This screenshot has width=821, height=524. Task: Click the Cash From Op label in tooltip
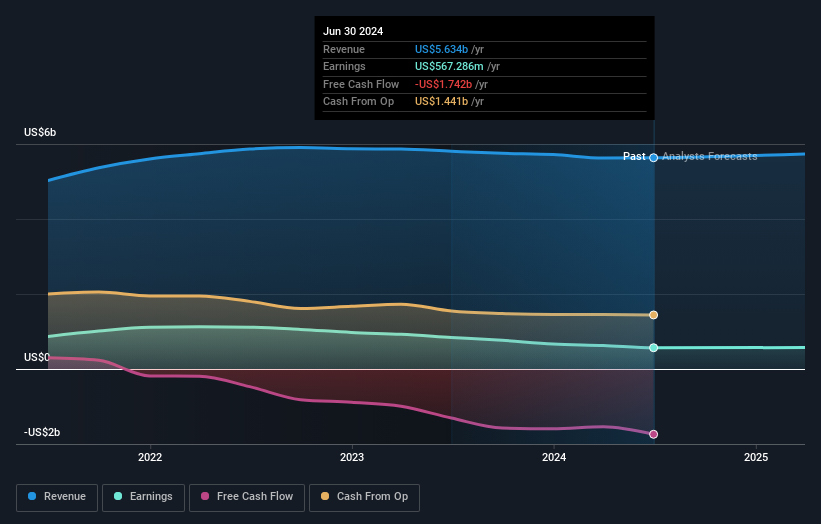tap(358, 102)
